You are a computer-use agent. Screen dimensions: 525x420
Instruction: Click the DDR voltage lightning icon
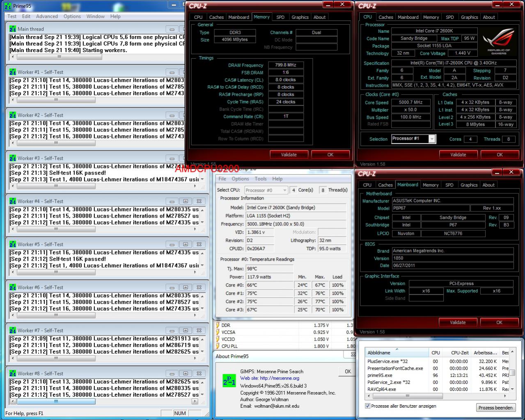tap(218, 325)
